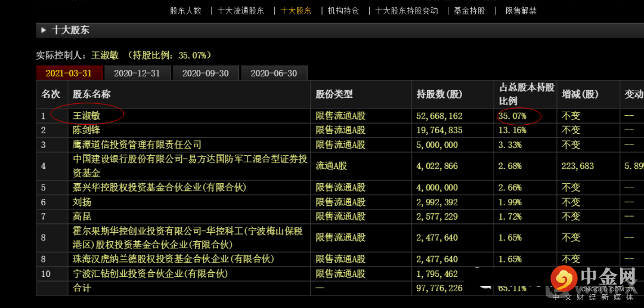Click 宁波汇钻创业投资合伙企业 shareholder
The height and width of the screenshot is (308, 644).
pyautogui.click(x=150, y=273)
